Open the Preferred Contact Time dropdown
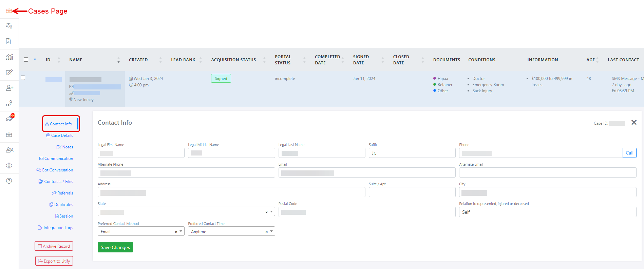Image resolution: width=644 pixels, height=269 pixels. [271, 231]
